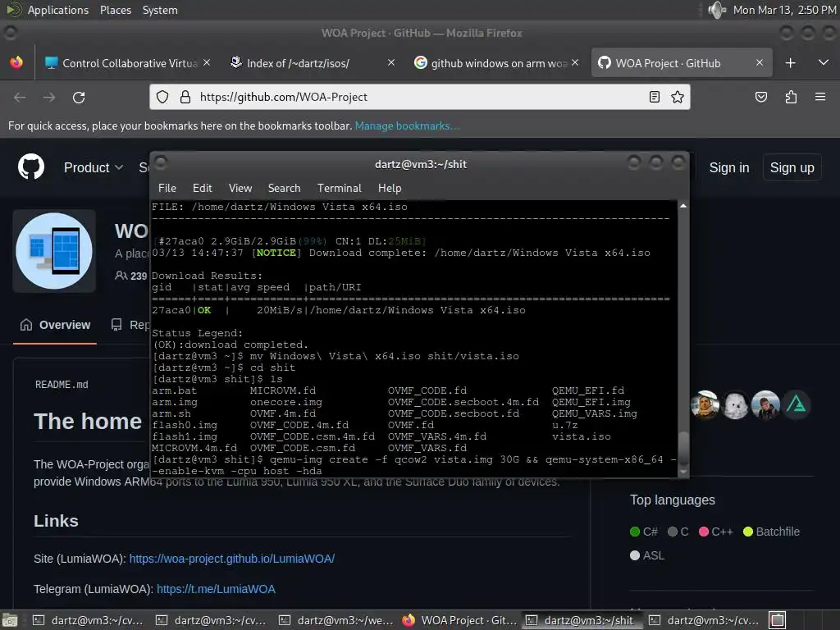This screenshot has height=630, width=840.
Task: Click GitHub Sign in link
Action: point(729,167)
